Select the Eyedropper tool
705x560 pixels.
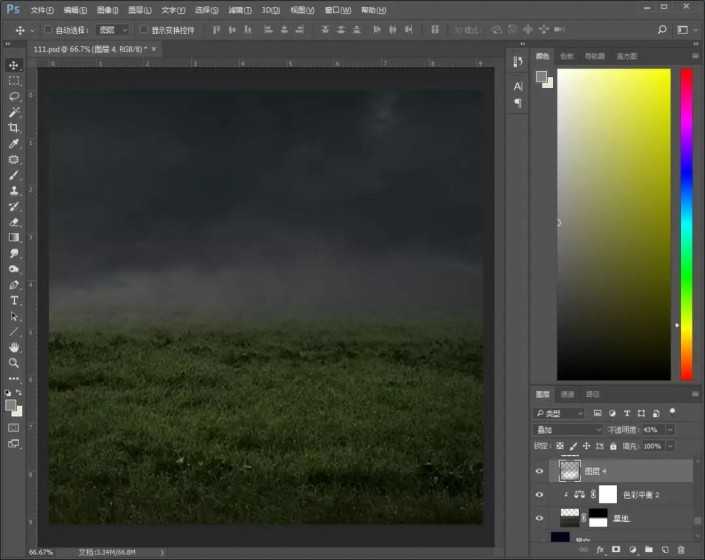coord(14,144)
